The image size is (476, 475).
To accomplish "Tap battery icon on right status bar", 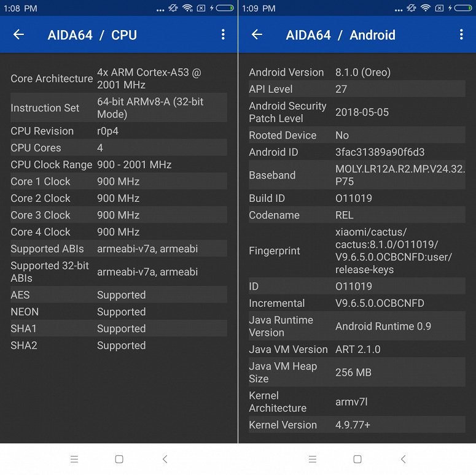I will coord(463,8).
